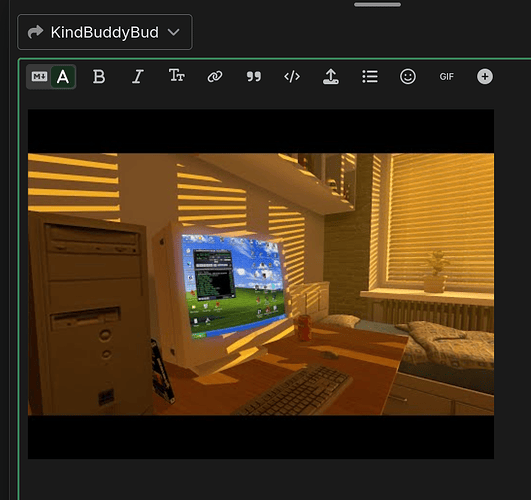Open the GIF search
This screenshot has height=500, width=531.
point(446,77)
